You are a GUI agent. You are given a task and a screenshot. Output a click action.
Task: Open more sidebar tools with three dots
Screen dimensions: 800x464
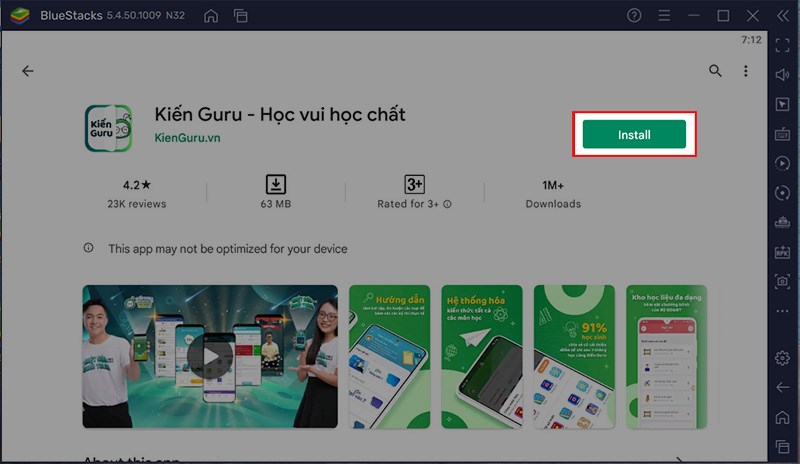782,311
